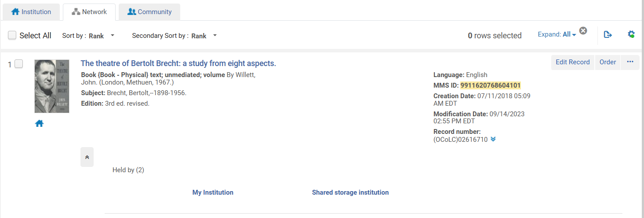Click the export list icon
The image size is (644, 218).
click(x=608, y=35)
